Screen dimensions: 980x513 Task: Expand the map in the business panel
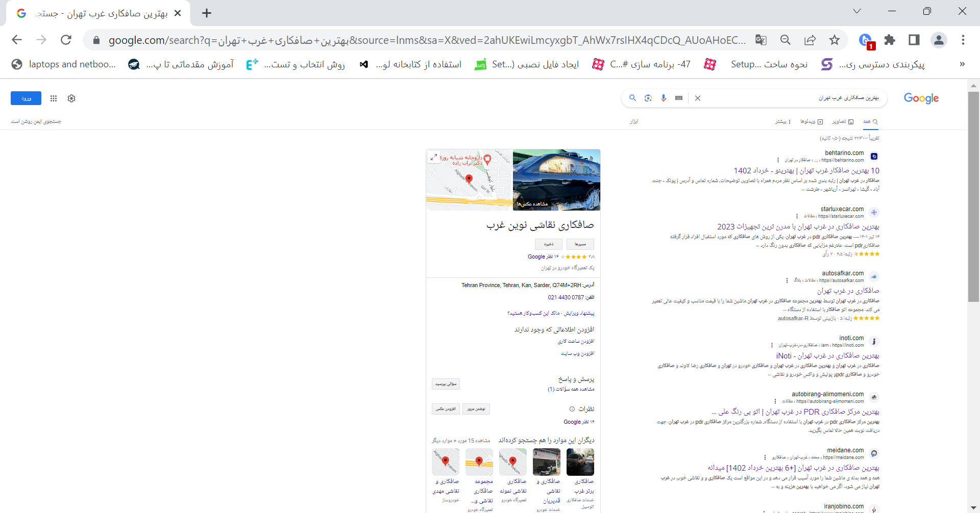point(433,157)
